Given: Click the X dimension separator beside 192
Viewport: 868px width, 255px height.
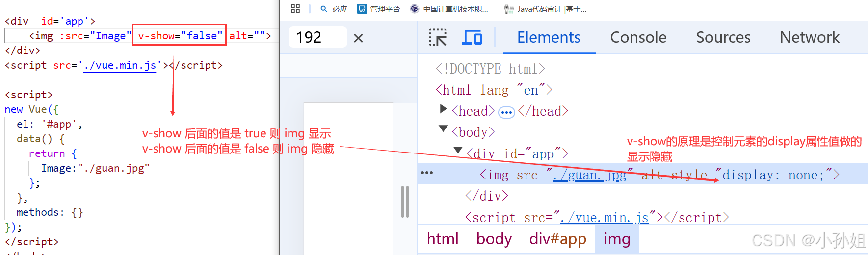Looking at the screenshot, I should coord(358,38).
